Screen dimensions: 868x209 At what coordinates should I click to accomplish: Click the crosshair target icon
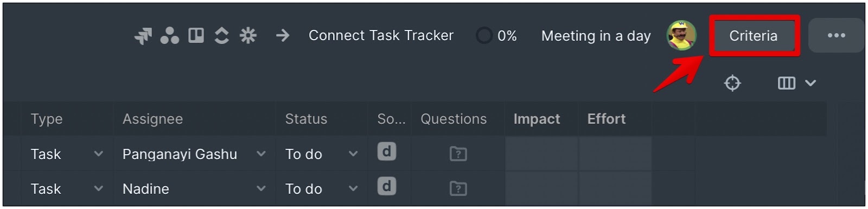732,83
